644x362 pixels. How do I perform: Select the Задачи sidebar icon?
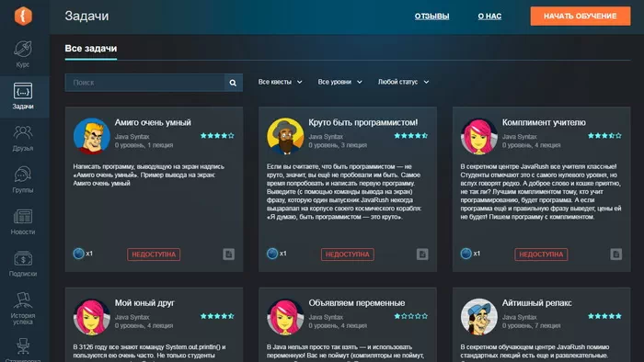coord(23,91)
